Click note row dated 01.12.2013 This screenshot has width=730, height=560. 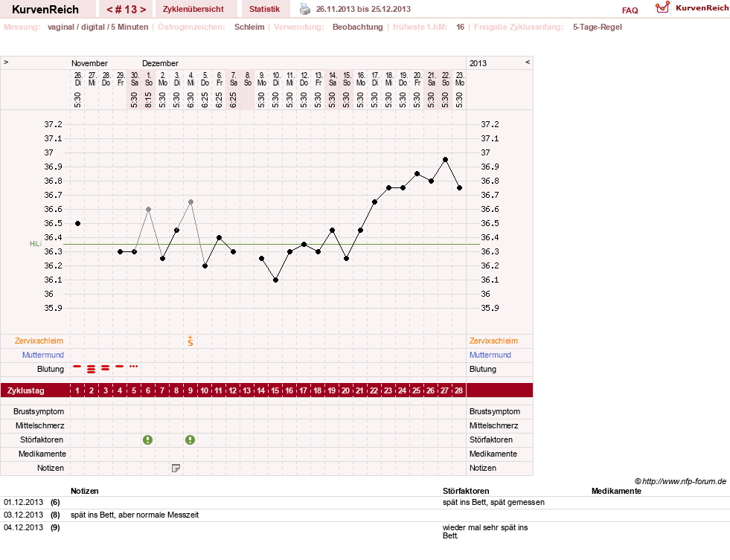[365, 503]
